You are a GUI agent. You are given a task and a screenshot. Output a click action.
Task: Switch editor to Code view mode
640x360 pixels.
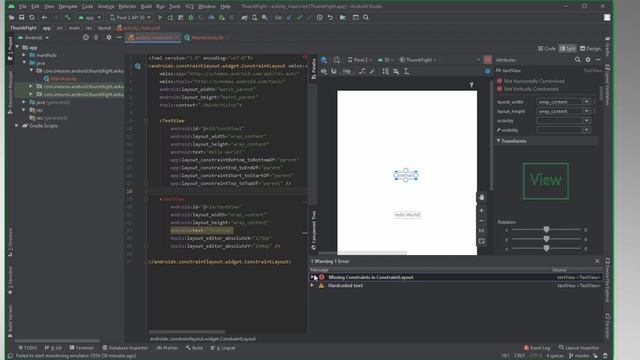(x=547, y=49)
